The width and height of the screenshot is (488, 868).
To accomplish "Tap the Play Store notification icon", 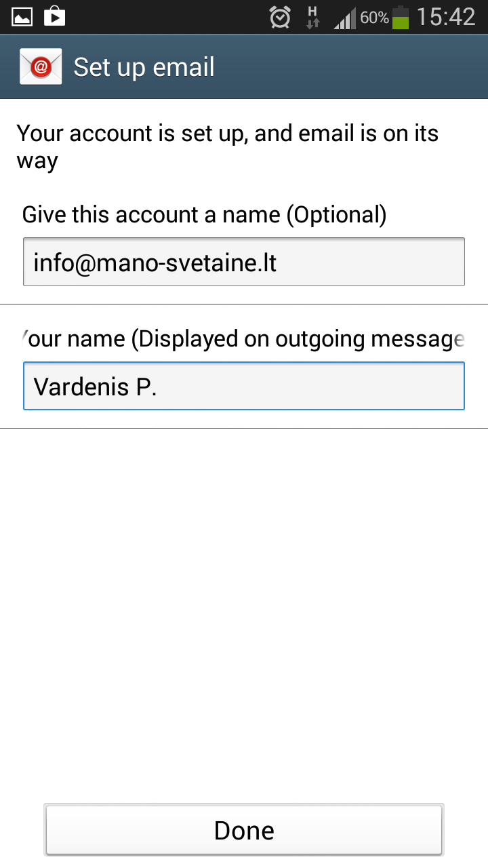I will point(54,16).
